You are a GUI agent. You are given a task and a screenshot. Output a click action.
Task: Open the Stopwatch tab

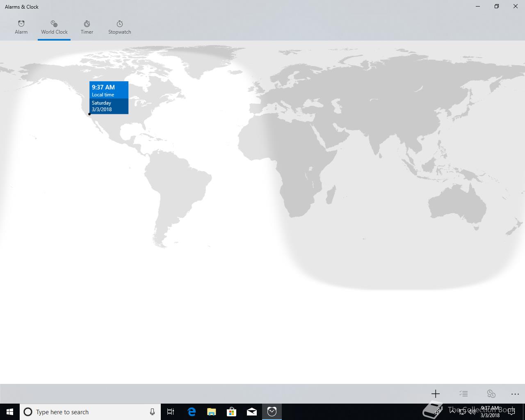pyautogui.click(x=120, y=27)
